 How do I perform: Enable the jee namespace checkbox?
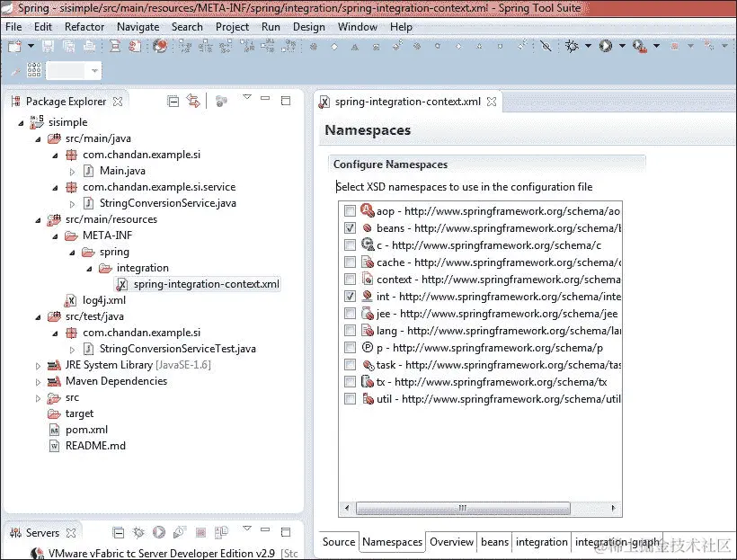tap(350, 313)
